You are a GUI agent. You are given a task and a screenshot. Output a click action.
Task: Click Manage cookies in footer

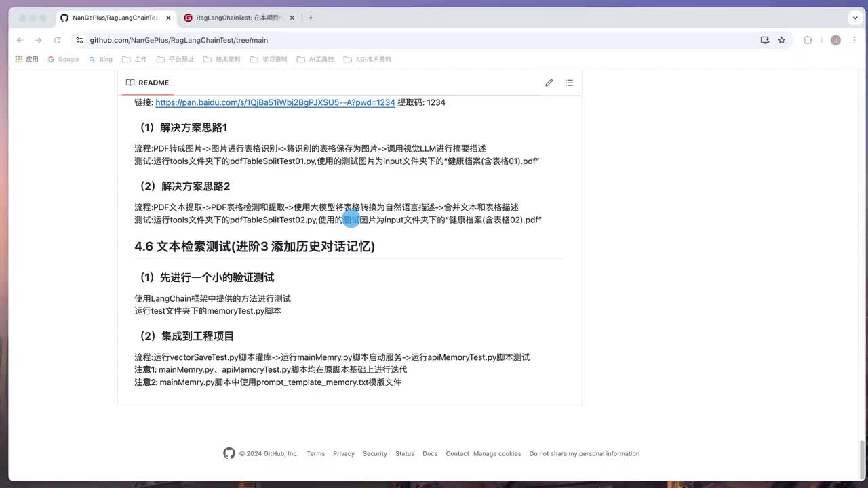click(x=497, y=453)
